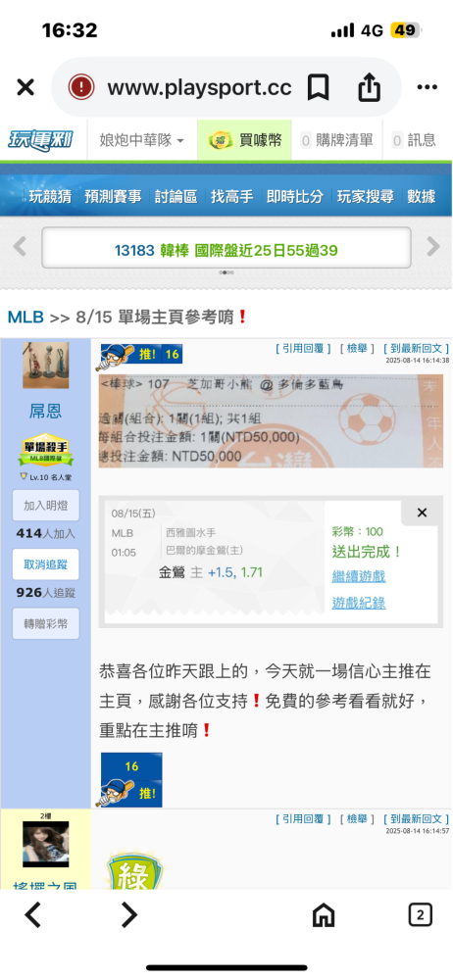Screen dimensions: 453x980
Task: Tap the browser back arrow
Action: pos(32,915)
